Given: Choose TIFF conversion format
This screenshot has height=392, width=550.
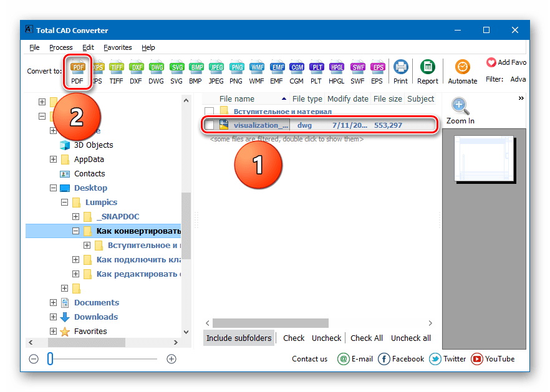Looking at the screenshot, I should 116,72.
